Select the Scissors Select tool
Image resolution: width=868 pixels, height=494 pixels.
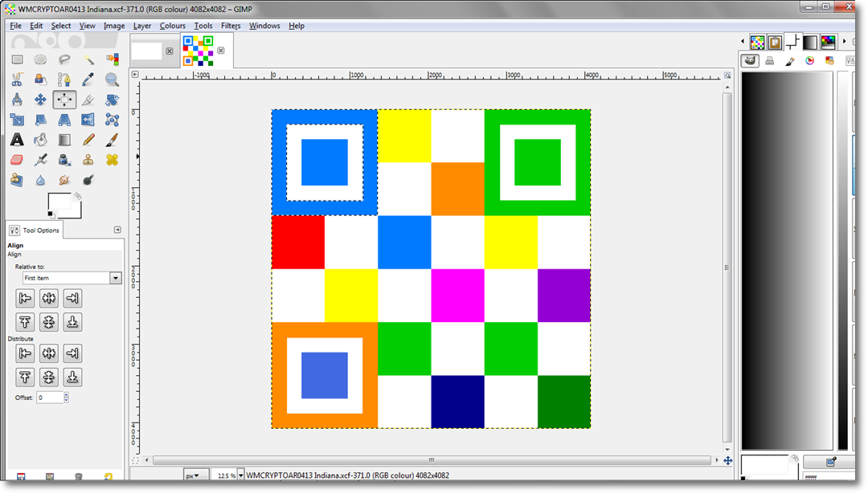[17, 80]
